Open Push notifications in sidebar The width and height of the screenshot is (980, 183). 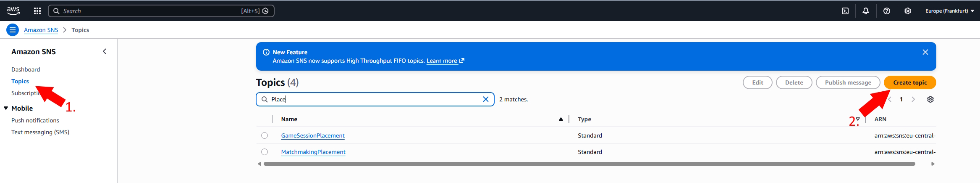(x=35, y=120)
